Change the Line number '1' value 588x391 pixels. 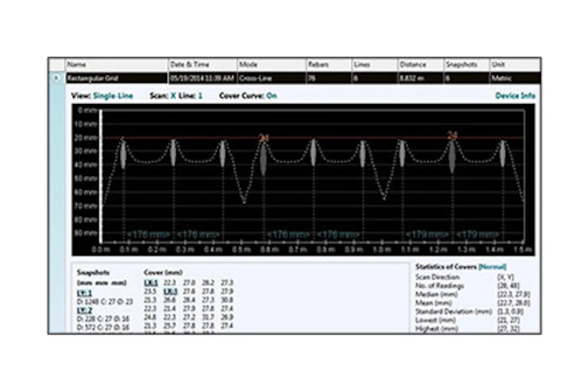coord(200,96)
